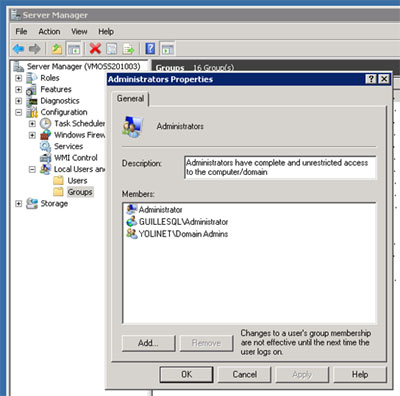This screenshot has width=400, height=396.
Task: Click the Export List toolbar icon
Action: pyautogui.click(x=128, y=49)
